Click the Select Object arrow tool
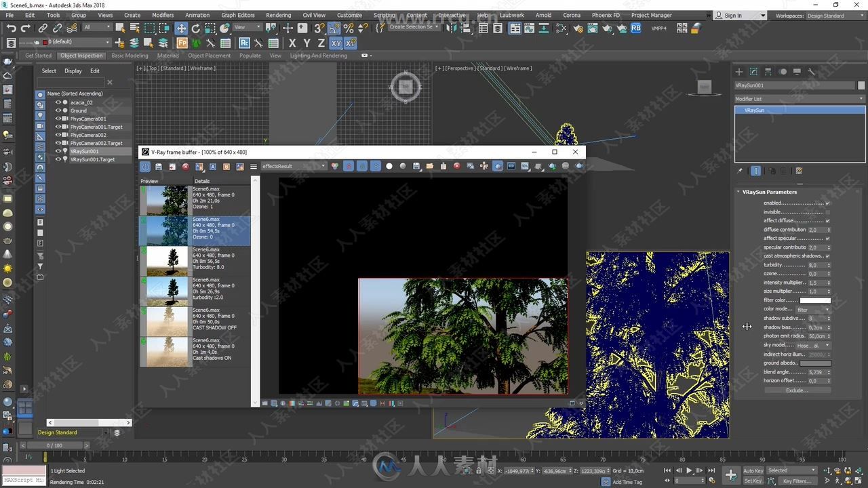This screenshot has height=488, width=868. point(120,28)
